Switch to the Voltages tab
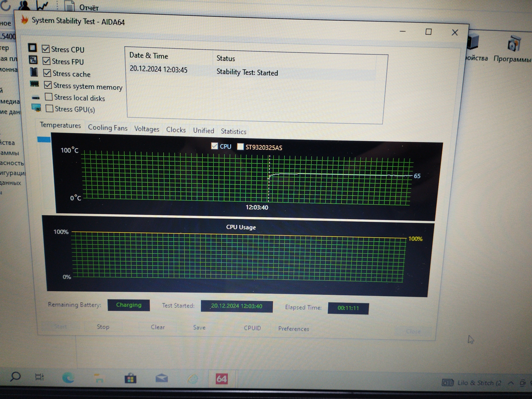 pyautogui.click(x=147, y=129)
